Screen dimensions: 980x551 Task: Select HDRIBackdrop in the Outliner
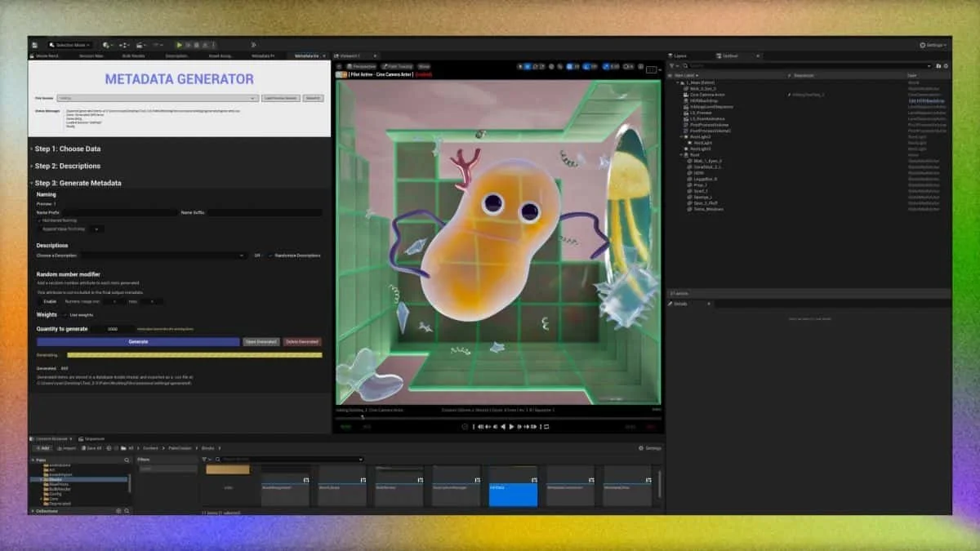click(x=704, y=100)
